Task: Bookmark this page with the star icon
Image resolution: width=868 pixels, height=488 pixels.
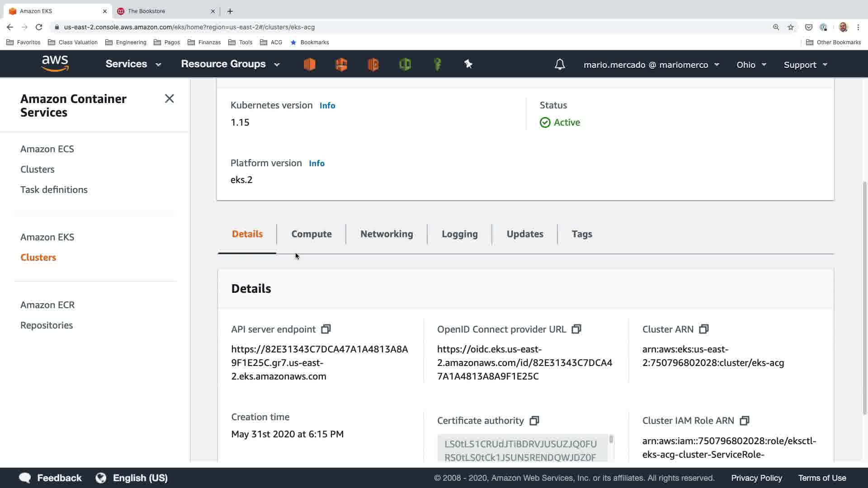Action: click(x=790, y=27)
